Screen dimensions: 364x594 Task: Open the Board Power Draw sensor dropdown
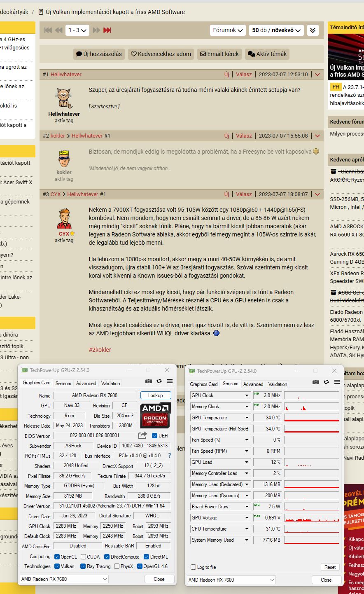(x=220, y=506)
